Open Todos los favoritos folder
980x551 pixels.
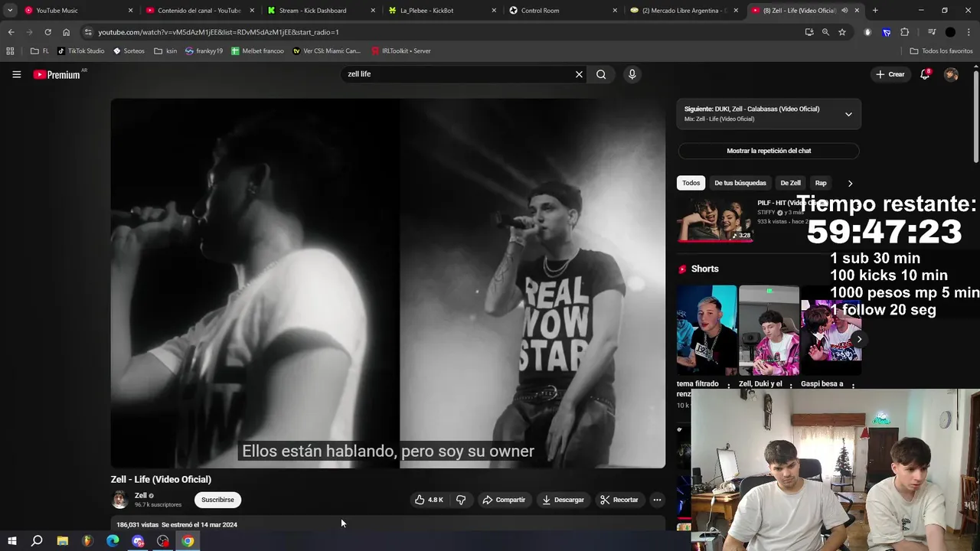point(941,51)
